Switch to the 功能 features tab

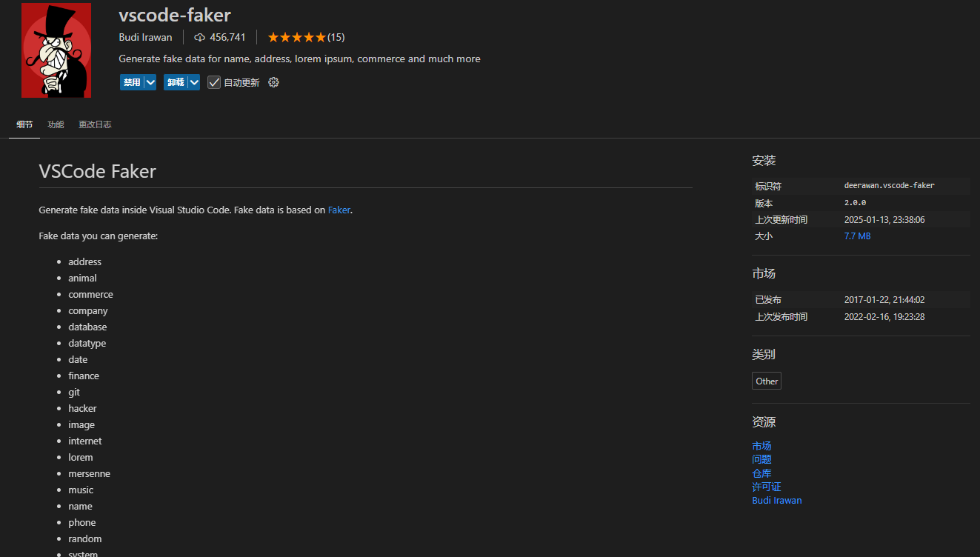click(x=56, y=124)
